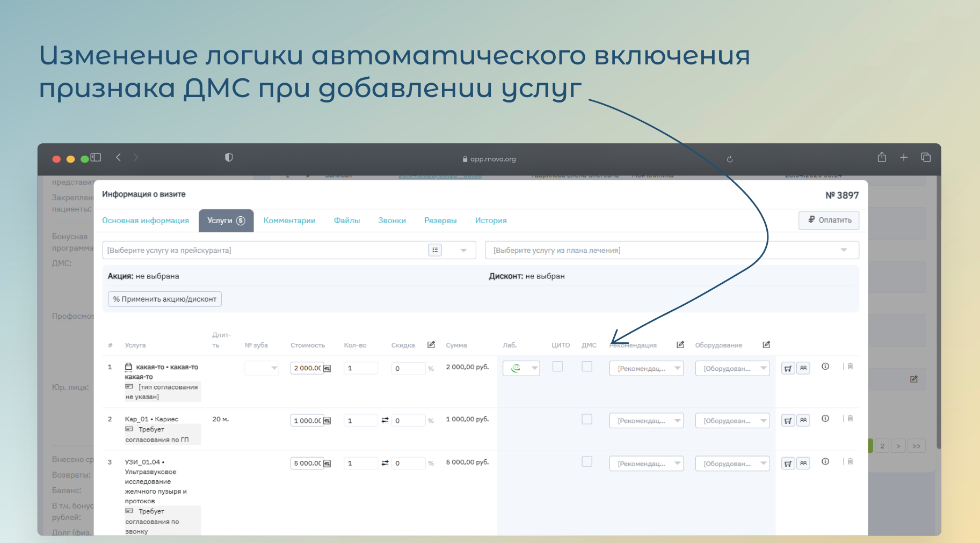
Task: Click the Применить акцию/дисконт button
Action: [165, 299]
